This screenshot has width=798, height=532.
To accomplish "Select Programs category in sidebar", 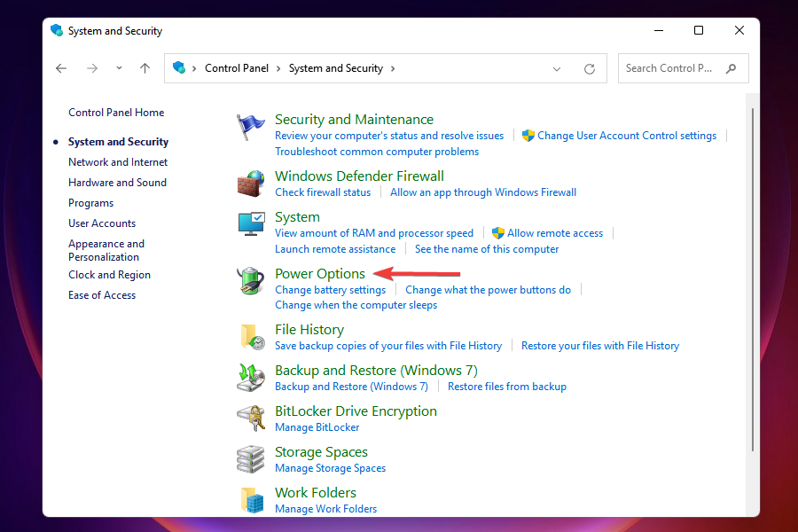I will pyautogui.click(x=90, y=203).
